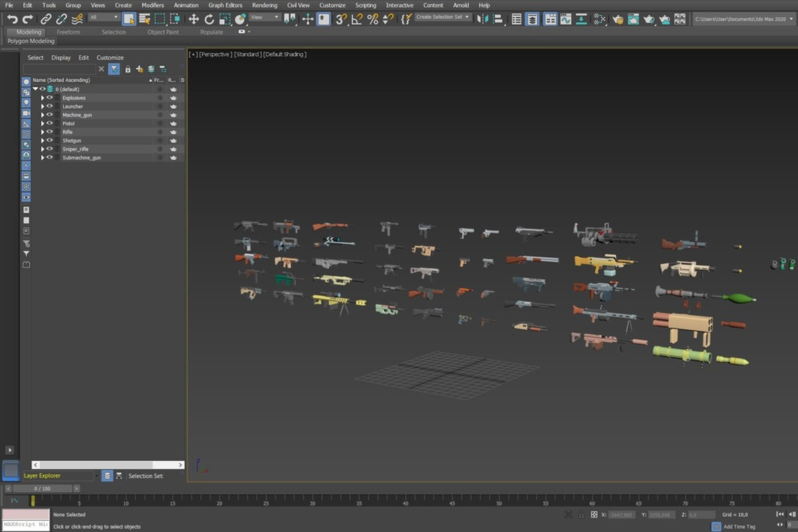Viewport: 798px width, 532px height.
Task: Expand the Machine_gun layer
Action: click(x=43, y=115)
